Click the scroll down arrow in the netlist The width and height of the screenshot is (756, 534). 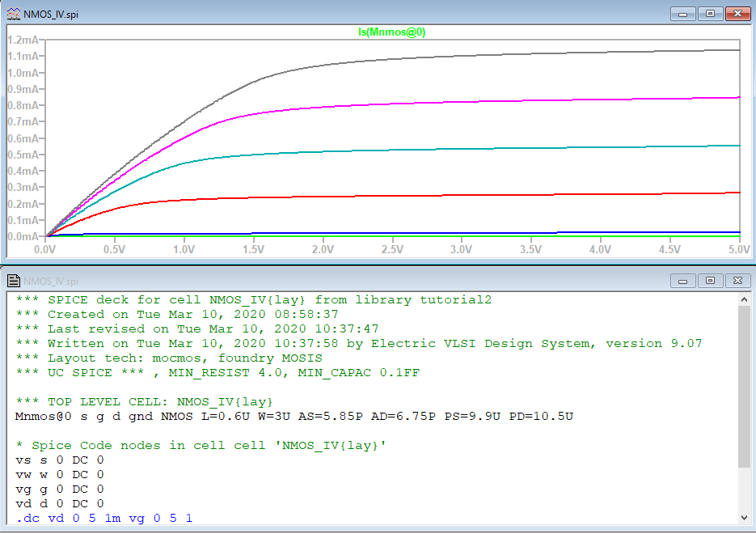point(745,518)
